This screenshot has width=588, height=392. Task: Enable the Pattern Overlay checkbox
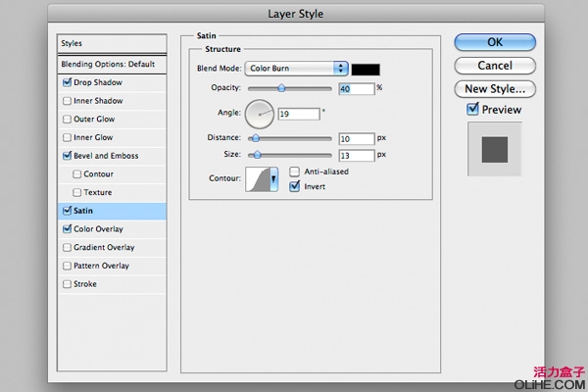67,266
